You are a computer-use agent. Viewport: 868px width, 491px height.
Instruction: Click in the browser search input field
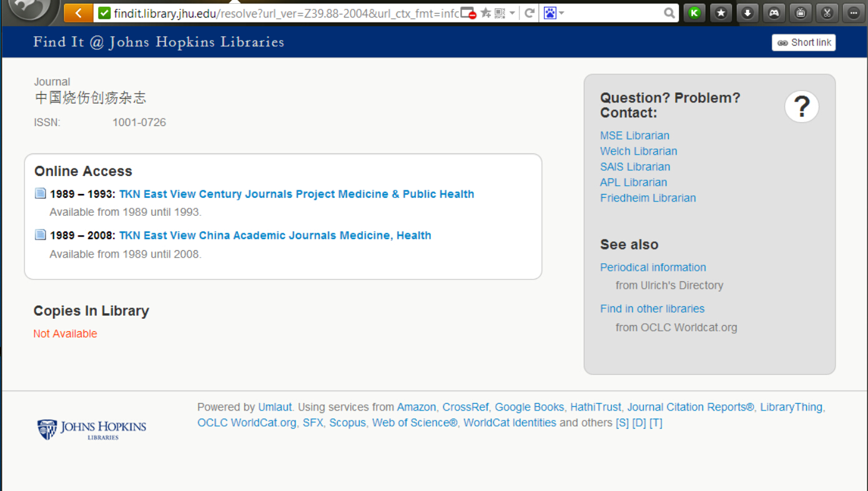pos(612,13)
